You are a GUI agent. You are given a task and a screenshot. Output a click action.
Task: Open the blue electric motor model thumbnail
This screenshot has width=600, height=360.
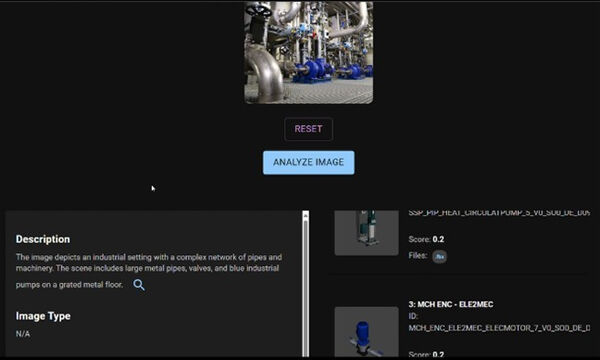pos(367,331)
